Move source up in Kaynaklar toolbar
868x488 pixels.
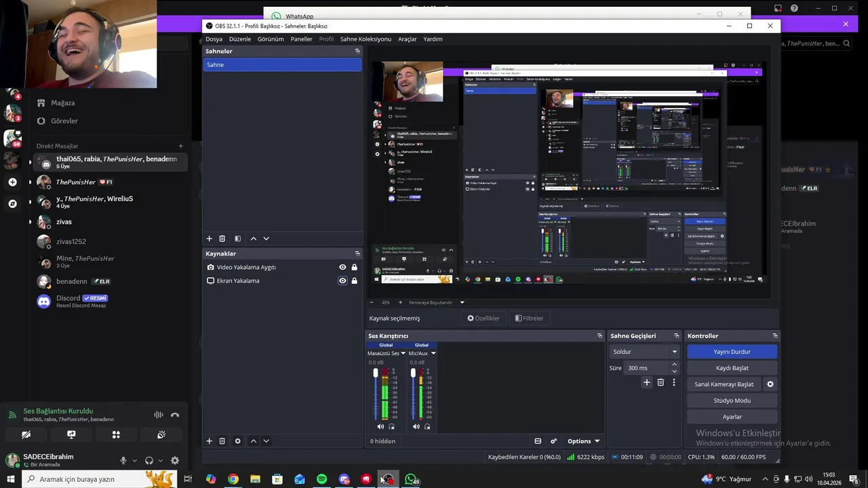254,441
